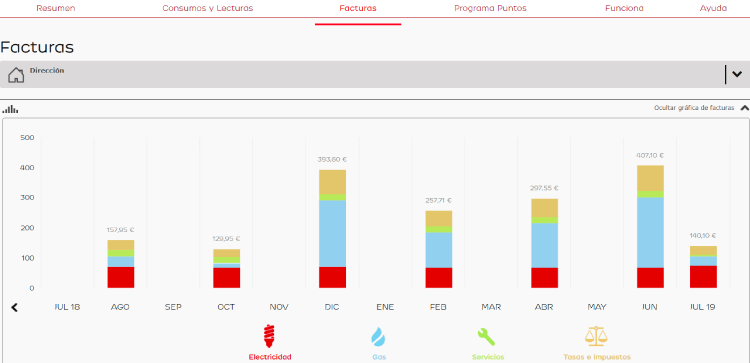
Task: Click the Servicios legend label
Action: (x=488, y=357)
